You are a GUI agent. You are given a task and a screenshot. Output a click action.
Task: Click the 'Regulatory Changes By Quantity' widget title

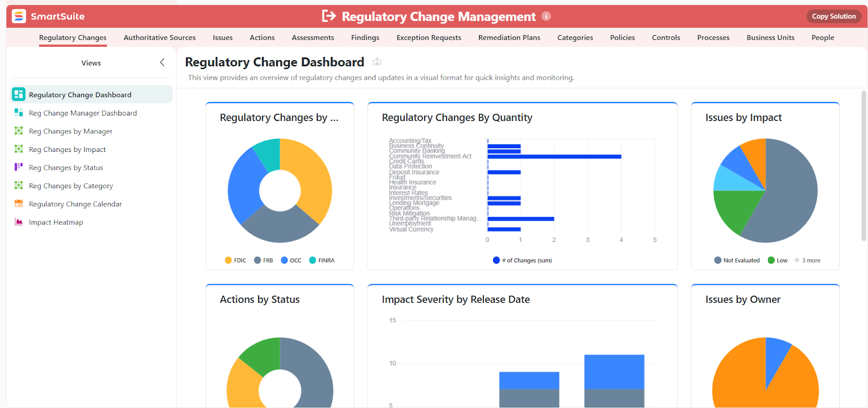(x=457, y=118)
